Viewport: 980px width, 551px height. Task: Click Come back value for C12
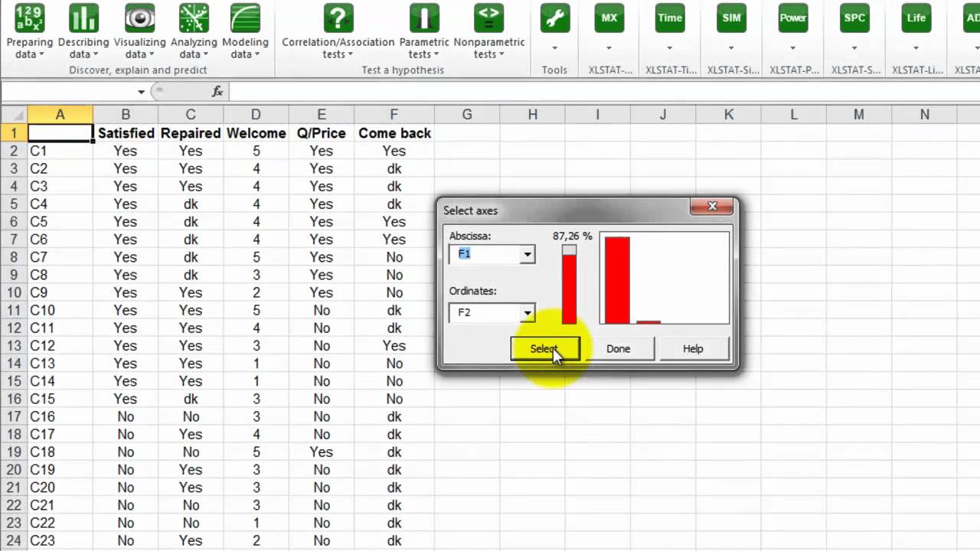(394, 346)
